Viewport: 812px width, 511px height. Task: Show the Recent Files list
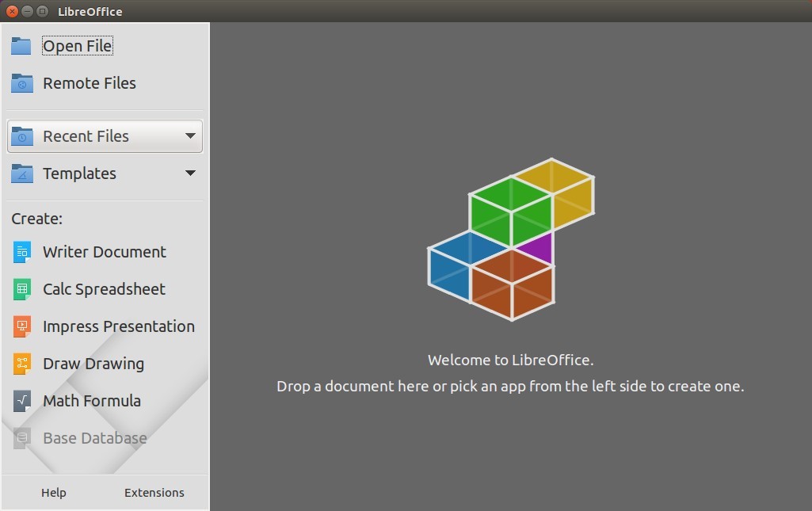click(105, 136)
